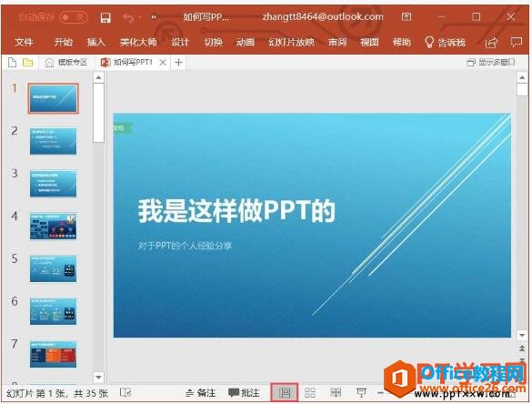This screenshot has width=532, height=404.
Task: Click thumbnail panel scroll down arrow
Action: [98, 377]
